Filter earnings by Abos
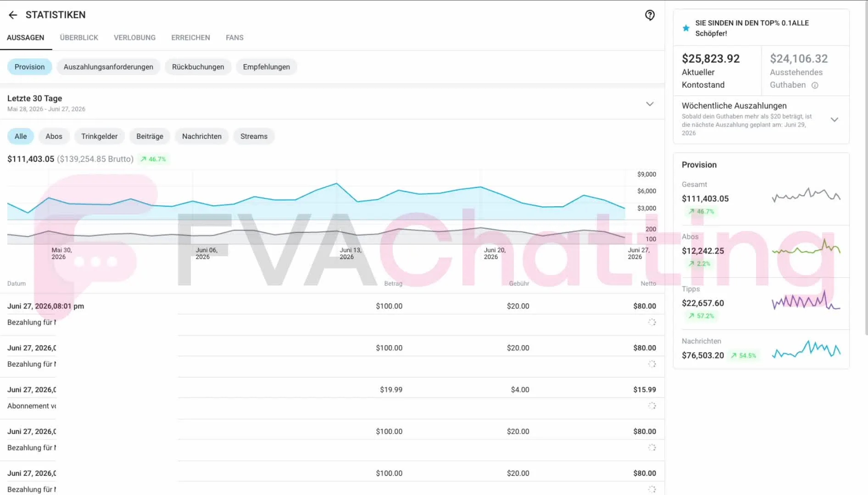 click(54, 136)
